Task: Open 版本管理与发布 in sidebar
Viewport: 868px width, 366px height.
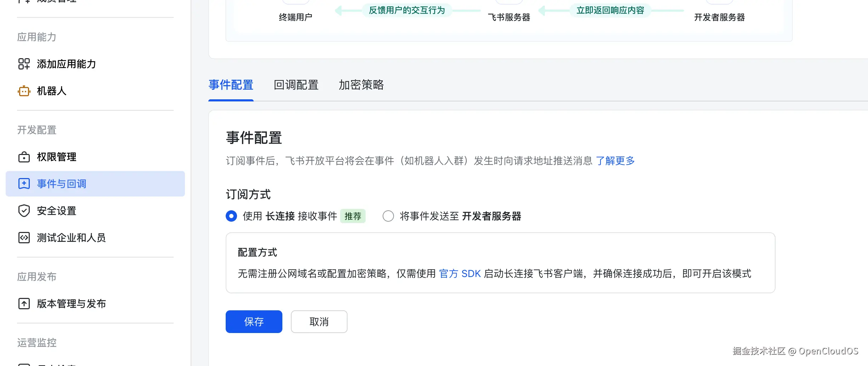Action: 71,304
